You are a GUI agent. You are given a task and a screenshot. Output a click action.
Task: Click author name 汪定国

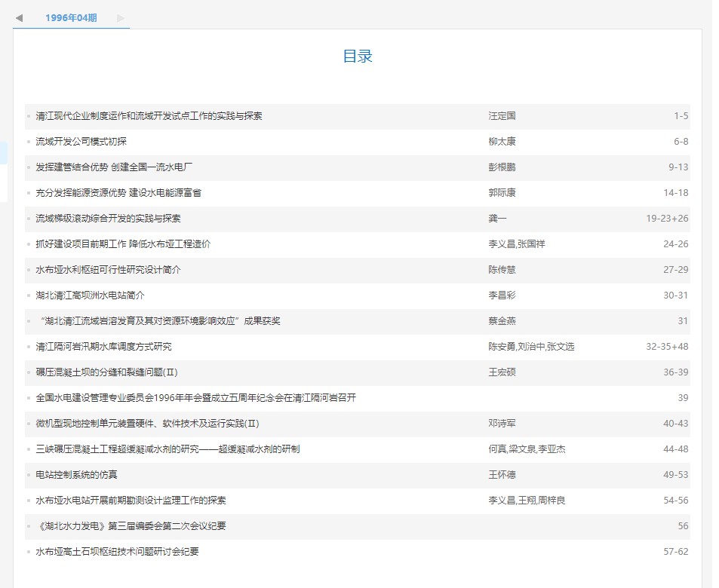pos(502,116)
